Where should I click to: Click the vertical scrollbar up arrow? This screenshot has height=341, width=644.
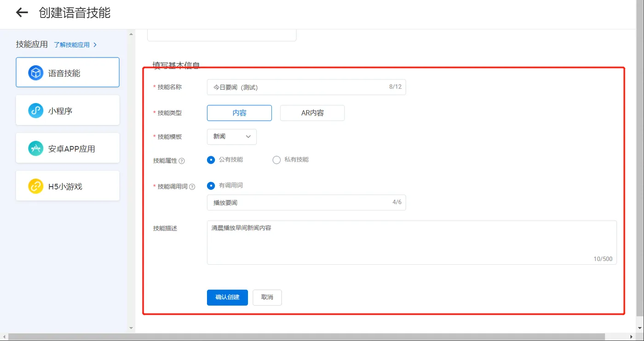coord(131,34)
